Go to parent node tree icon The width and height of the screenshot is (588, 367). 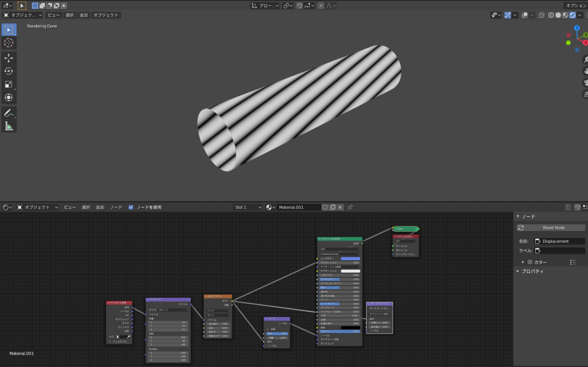click(x=568, y=207)
